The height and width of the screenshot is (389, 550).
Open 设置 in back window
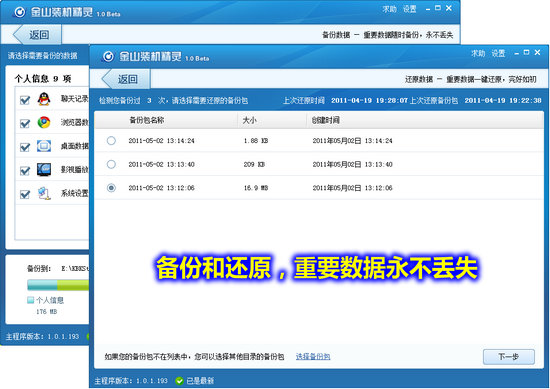[x=409, y=9]
